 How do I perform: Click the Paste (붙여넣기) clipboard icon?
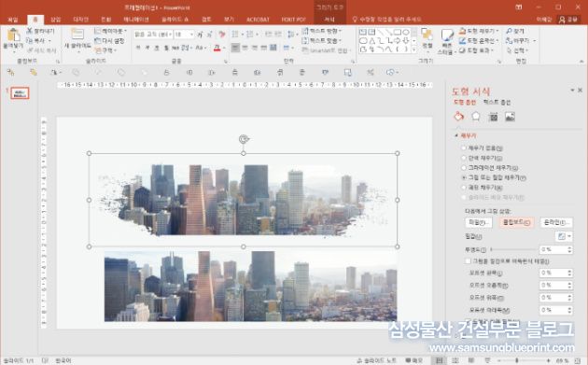tap(13, 35)
